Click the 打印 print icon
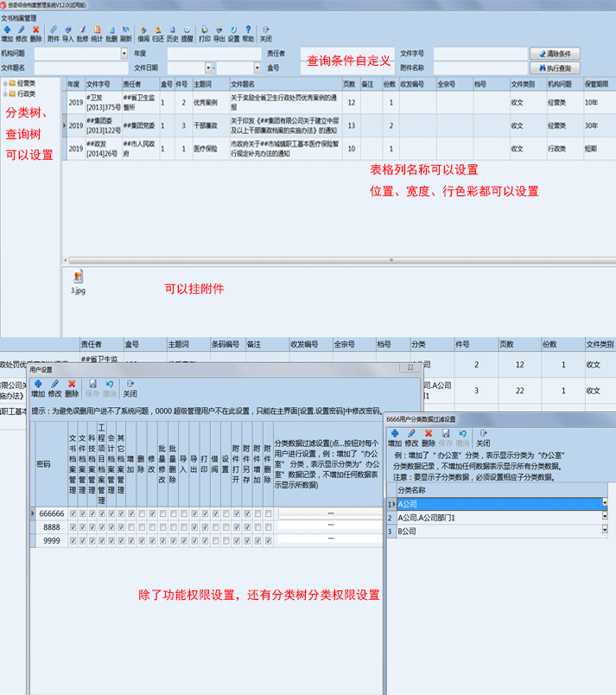The width and height of the screenshot is (616, 695). 205,29
